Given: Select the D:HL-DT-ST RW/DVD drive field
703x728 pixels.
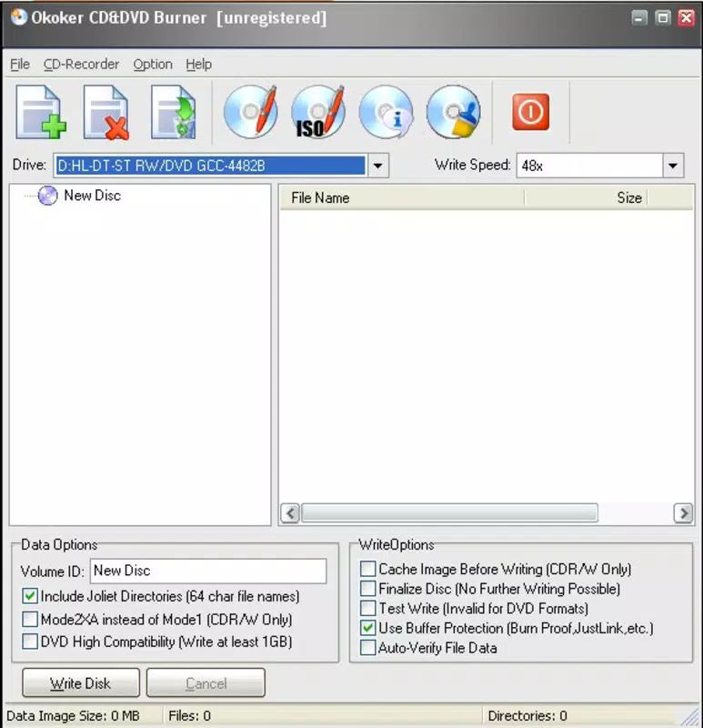Looking at the screenshot, I should (x=211, y=166).
